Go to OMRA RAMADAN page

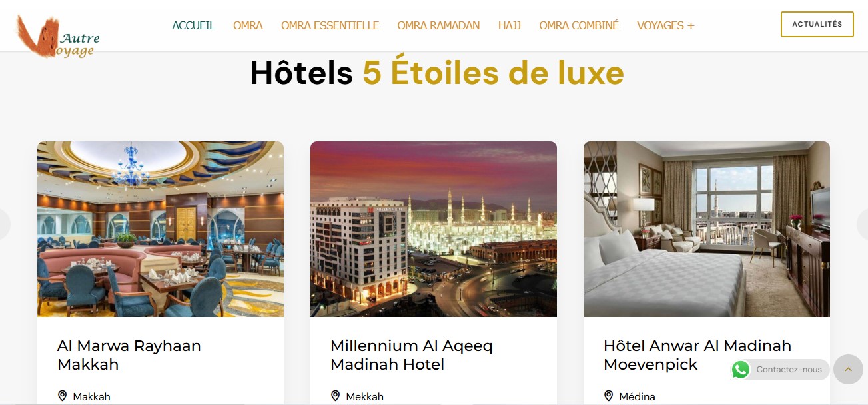tap(438, 25)
